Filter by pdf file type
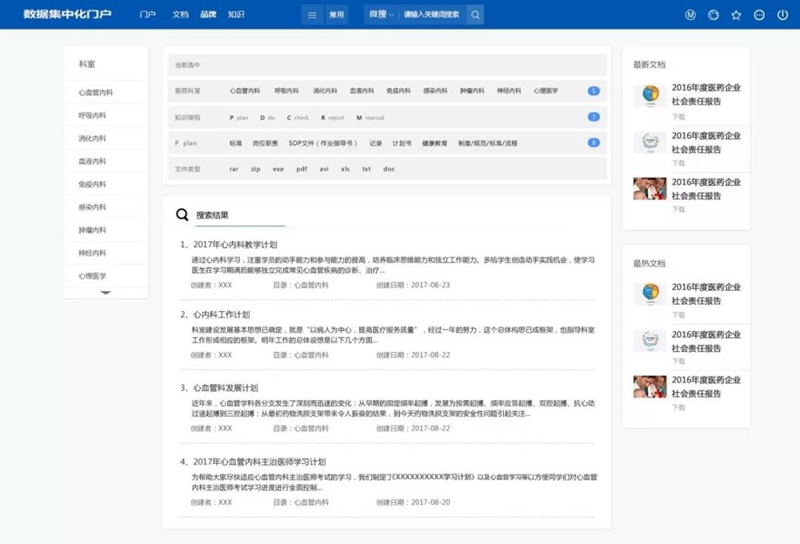 pyautogui.click(x=302, y=169)
